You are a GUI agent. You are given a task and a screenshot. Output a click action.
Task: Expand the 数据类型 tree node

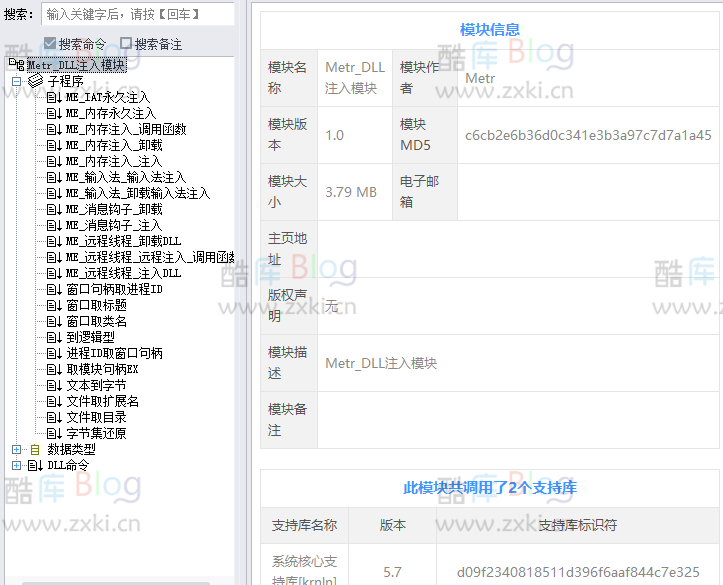click(x=17, y=449)
